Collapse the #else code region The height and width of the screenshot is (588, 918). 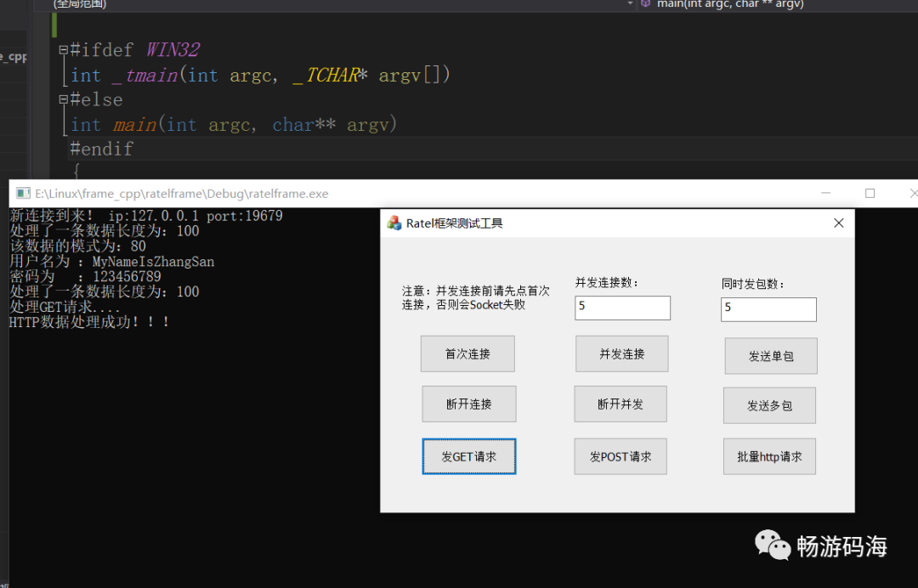pyautogui.click(x=63, y=100)
